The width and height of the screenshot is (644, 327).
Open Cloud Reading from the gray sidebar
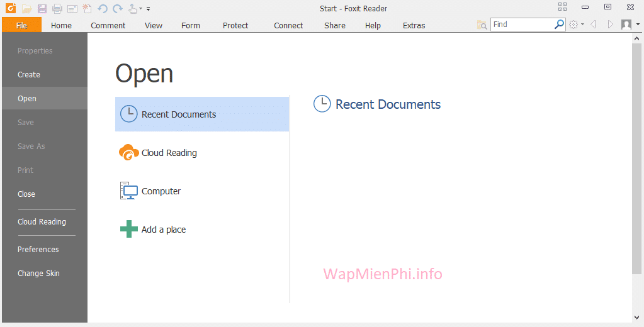point(44,221)
